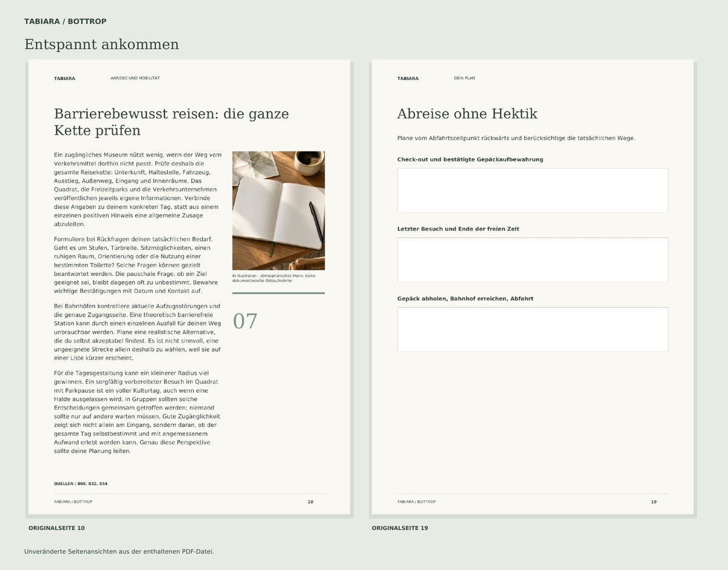
Task: Click the QUELLEN / B08, B22, B54 line
Action: pos(81,484)
